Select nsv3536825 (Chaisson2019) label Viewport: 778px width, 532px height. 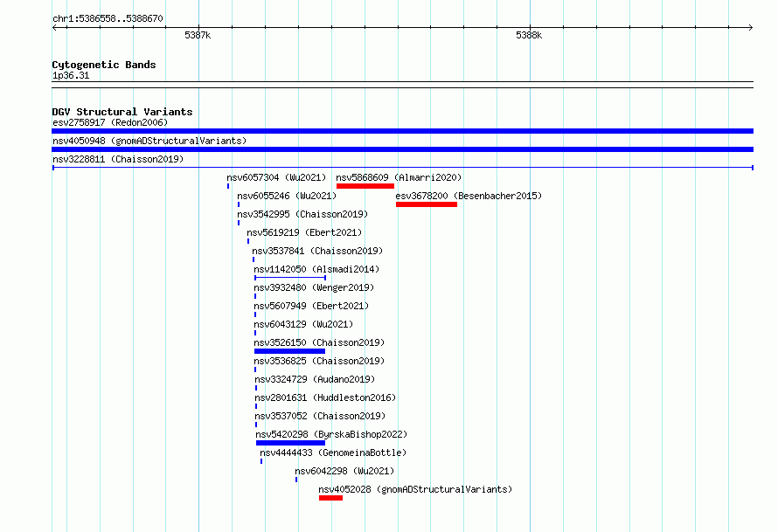[x=320, y=361]
